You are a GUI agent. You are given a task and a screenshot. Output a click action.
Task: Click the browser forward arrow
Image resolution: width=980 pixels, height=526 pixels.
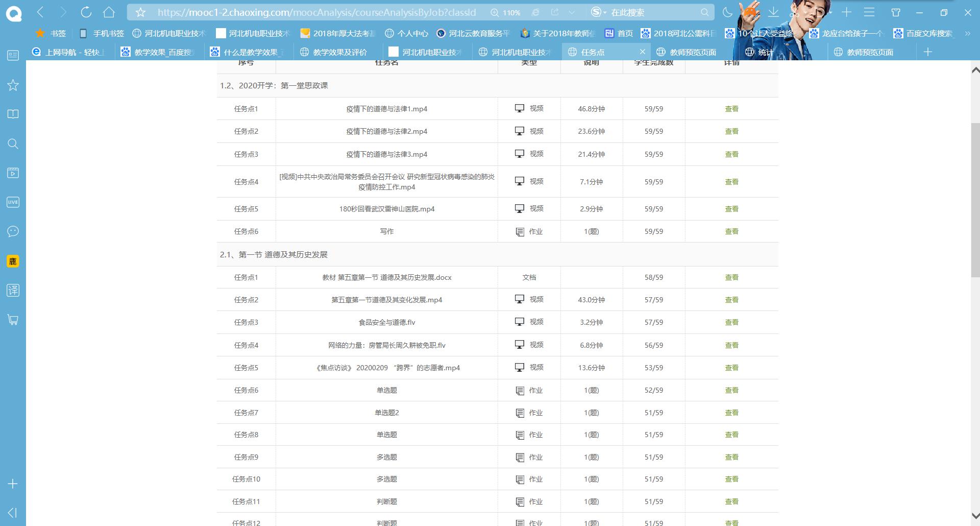pos(63,12)
